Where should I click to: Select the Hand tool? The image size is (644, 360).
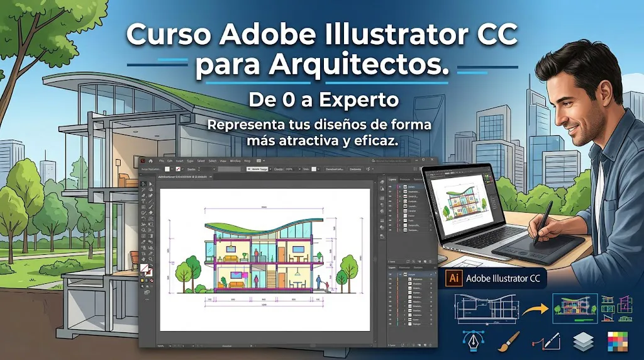(x=143, y=259)
